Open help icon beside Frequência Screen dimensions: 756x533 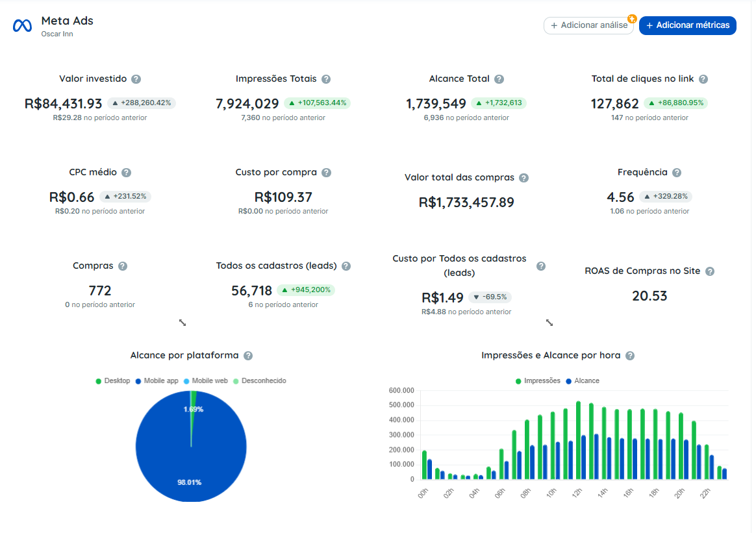(x=677, y=173)
